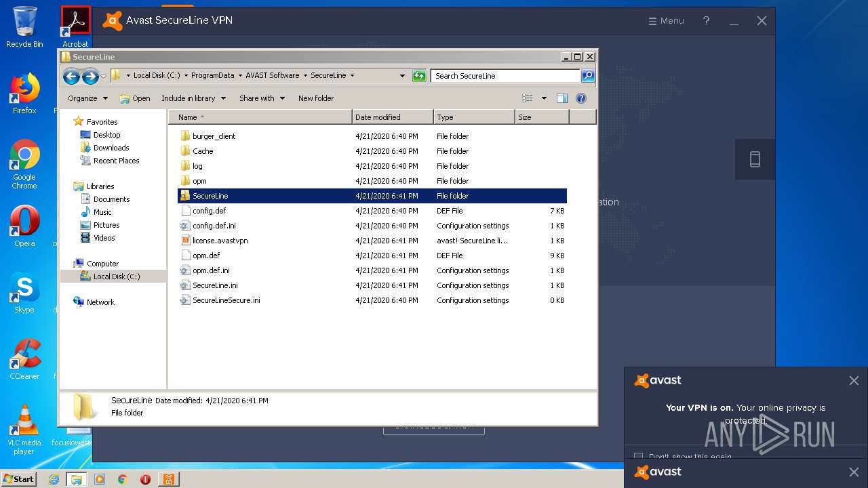Open Internet Explorer from taskbar
The height and width of the screenshot is (488, 868).
pyautogui.click(x=54, y=479)
